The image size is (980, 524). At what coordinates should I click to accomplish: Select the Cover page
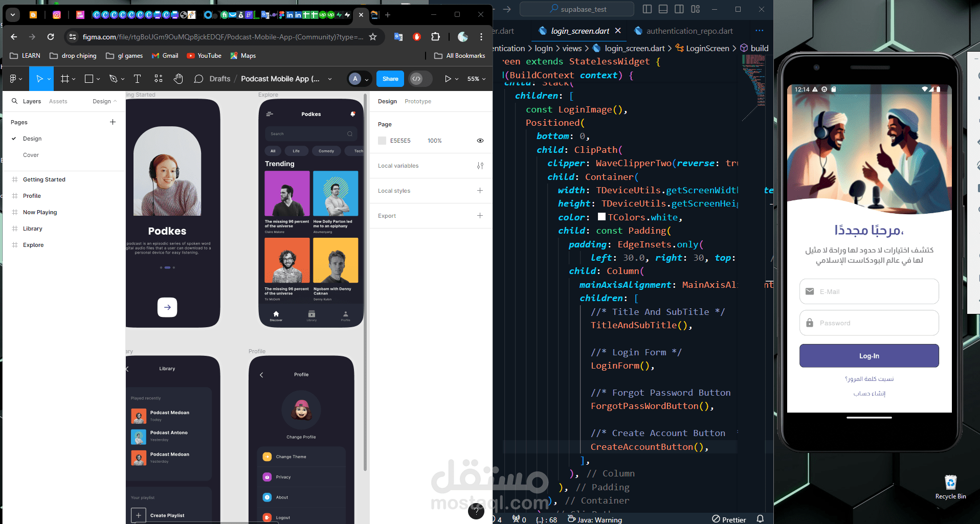coord(31,155)
